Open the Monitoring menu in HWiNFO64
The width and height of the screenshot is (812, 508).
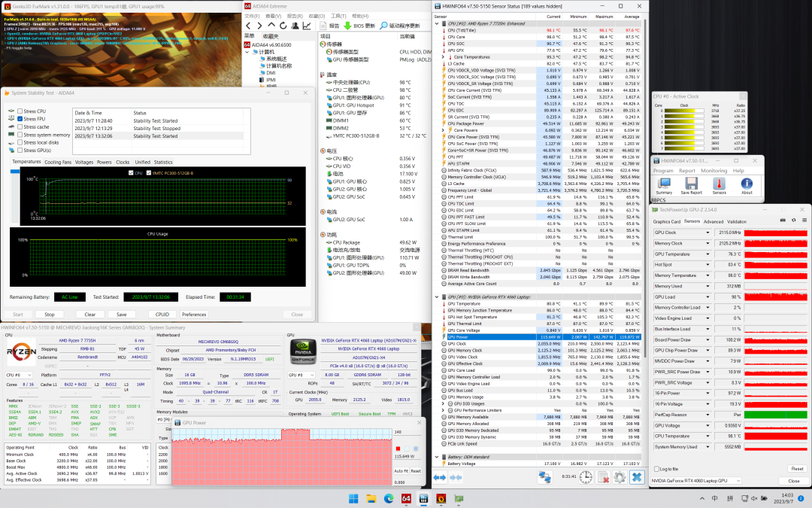tap(714, 171)
